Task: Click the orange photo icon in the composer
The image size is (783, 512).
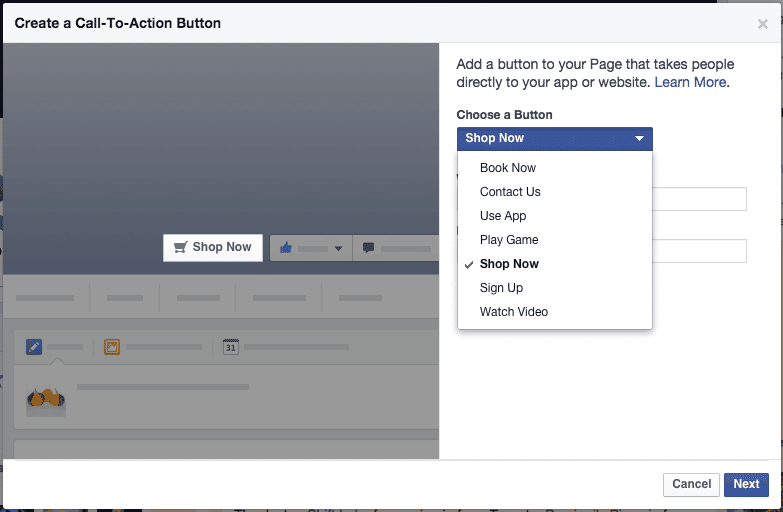Action: pos(112,347)
